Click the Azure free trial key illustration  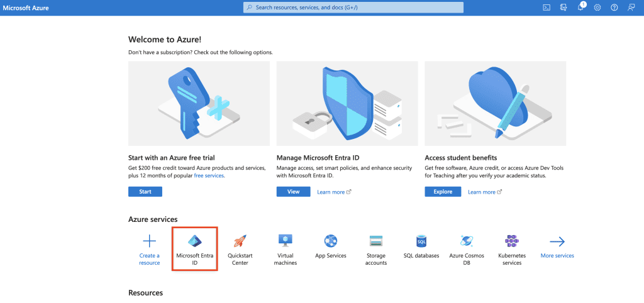click(199, 104)
